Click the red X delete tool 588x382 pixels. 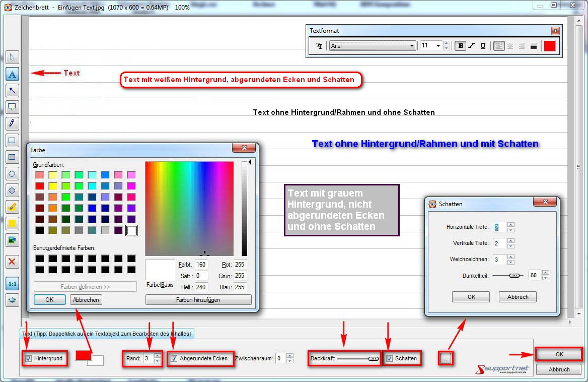pos(12,262)
